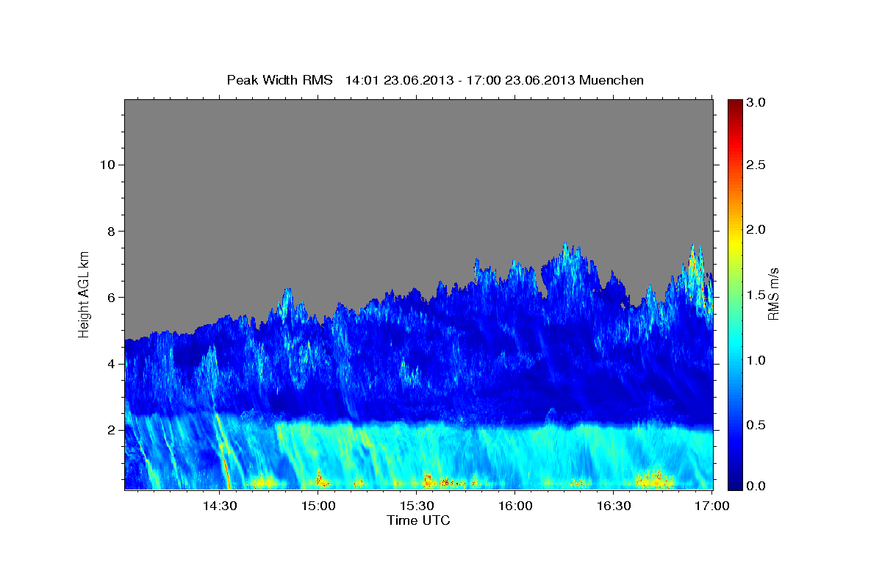Viewport: 882px width, 588px height.
Task: Click the height tick label '6'
Action: (x=110, y=297)
